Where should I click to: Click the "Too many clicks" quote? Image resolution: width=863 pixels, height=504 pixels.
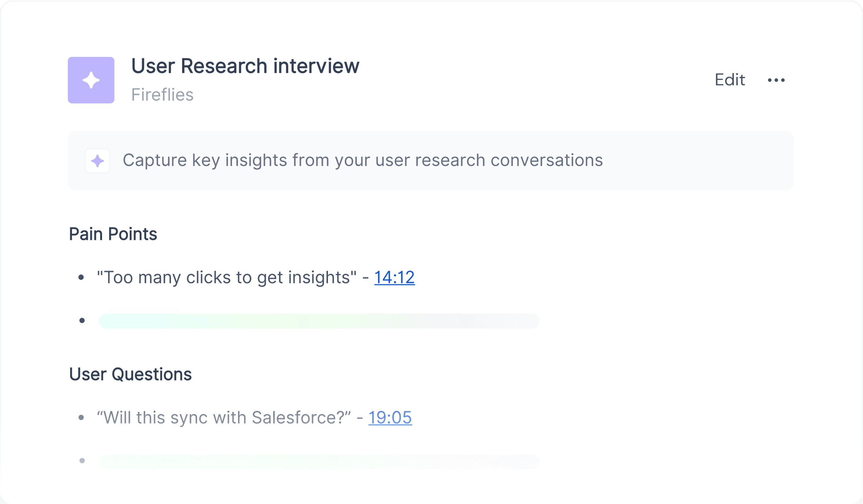coord(226,277)
